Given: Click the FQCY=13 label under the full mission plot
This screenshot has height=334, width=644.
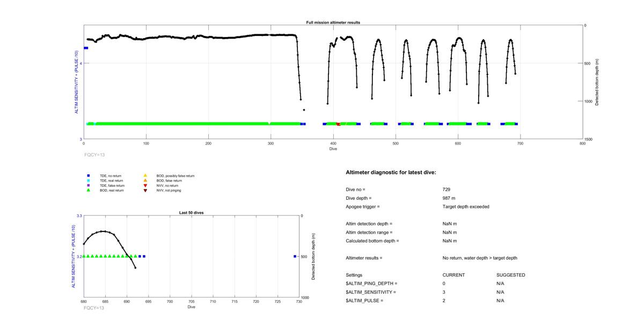Looking at the screenshot, I should click(94, 155).
